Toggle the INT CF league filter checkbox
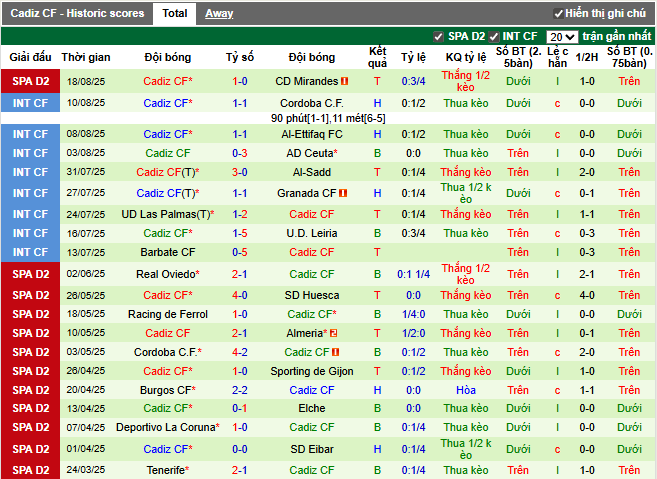Viewport: 657px width, 479px height. click(494, 37)
